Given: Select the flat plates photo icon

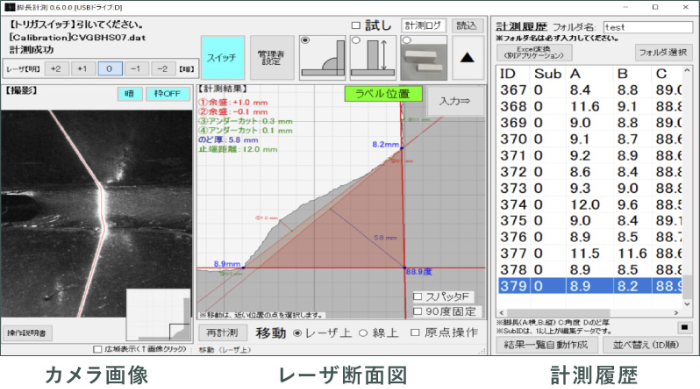Looking at the screenshot, I should coord(424,58).
